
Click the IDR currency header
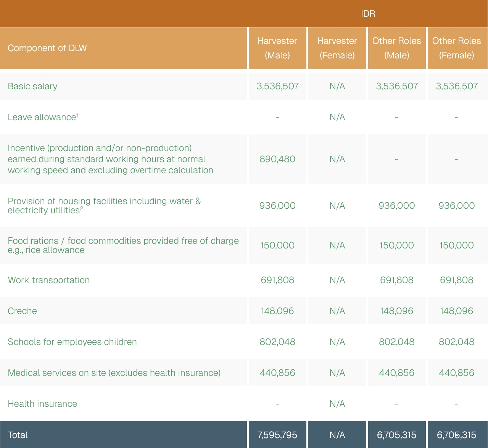point(368,14)
